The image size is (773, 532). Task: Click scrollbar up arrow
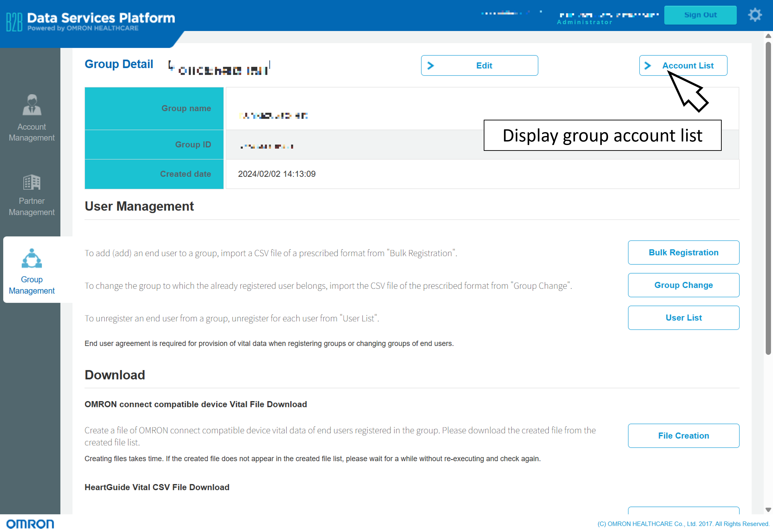click(x=768, y=36)
